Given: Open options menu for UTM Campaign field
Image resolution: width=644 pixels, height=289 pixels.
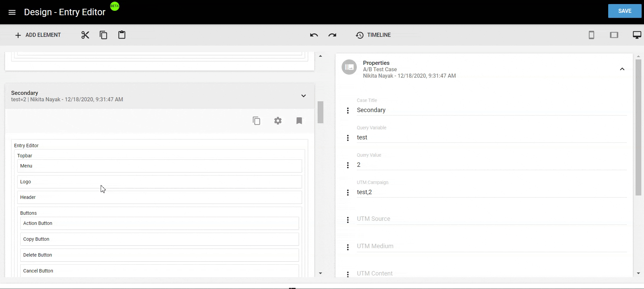Looking at the screenshot, I should 348,192.
